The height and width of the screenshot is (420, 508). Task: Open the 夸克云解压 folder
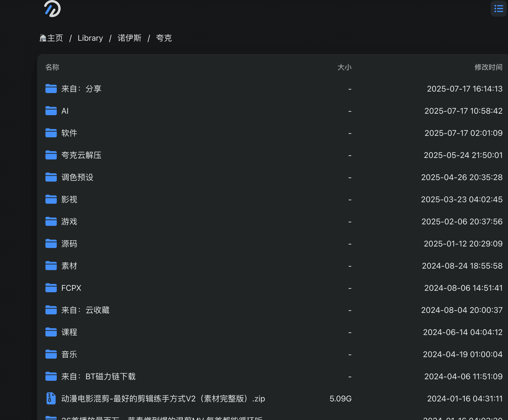(81, 155)
